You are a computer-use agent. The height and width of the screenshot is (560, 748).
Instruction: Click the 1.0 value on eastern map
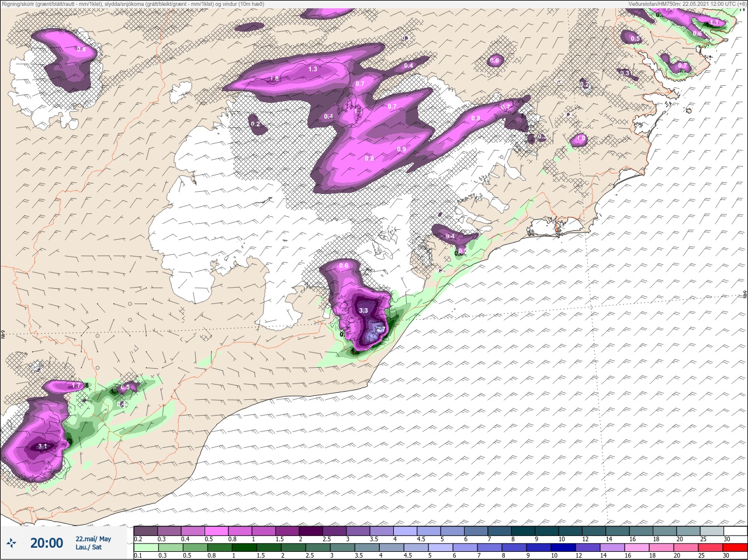[581, 139]
